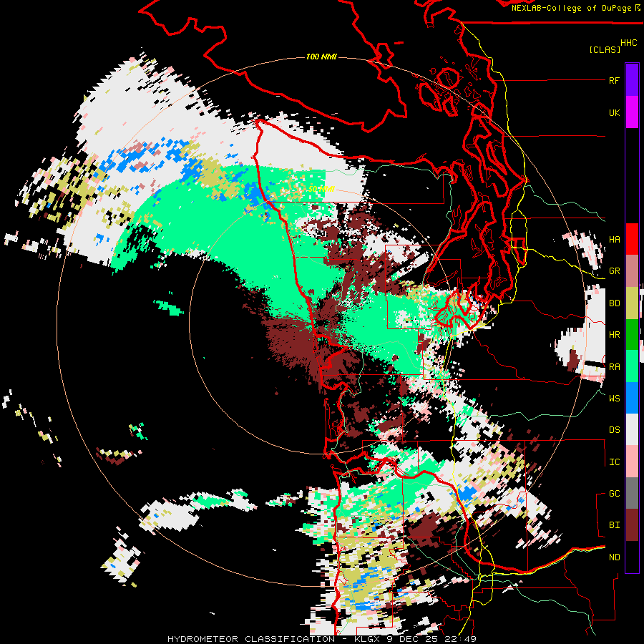The width and height of the screenshot is (644, 644).
Task: Select the GR legend color block
Action: click(632, 271)
